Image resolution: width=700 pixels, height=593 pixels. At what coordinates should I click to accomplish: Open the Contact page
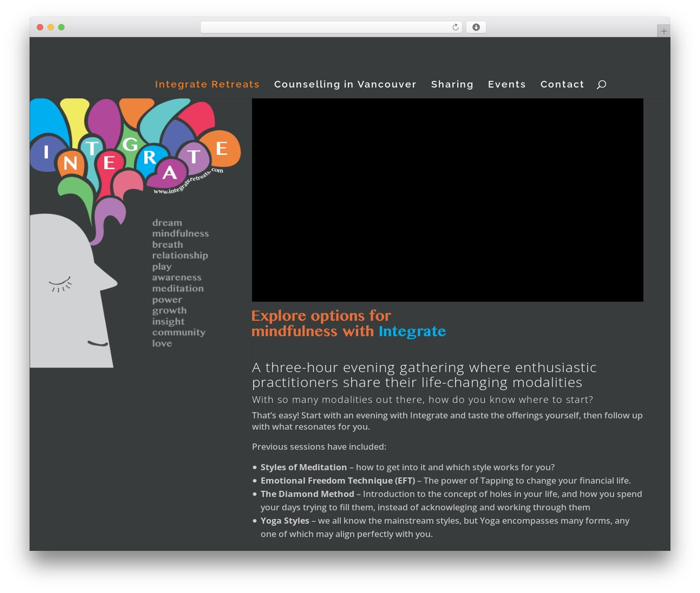pos(562,84)
